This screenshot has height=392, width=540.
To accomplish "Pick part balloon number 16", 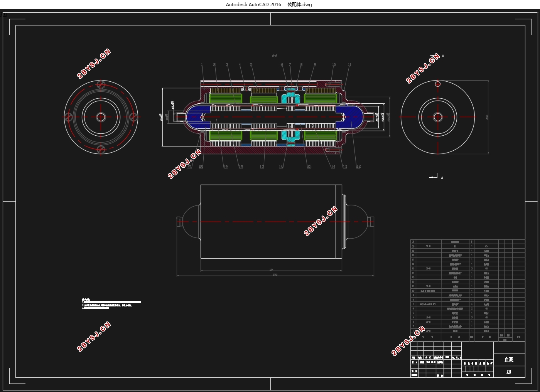I will 281,167.
